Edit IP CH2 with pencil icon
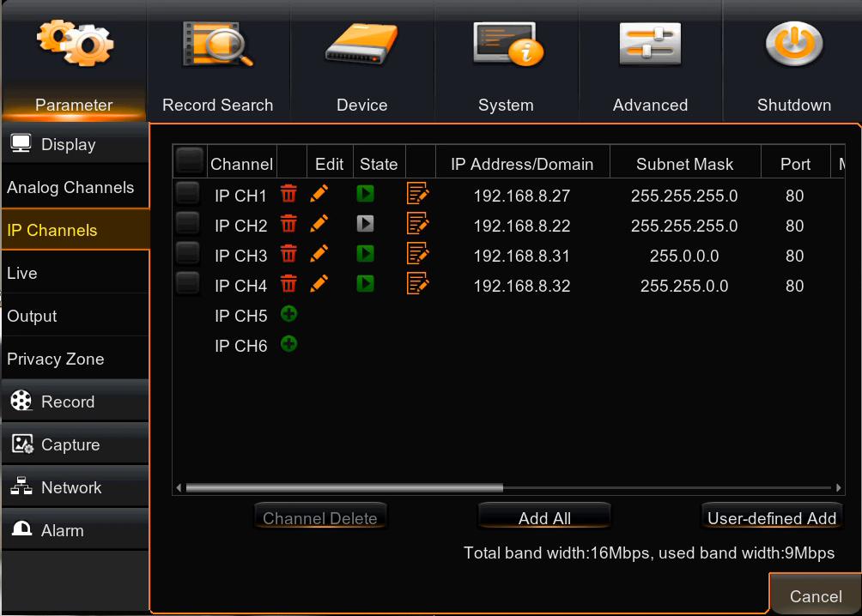The height and width of the screenshot is (616, 862). coord(319,224)
